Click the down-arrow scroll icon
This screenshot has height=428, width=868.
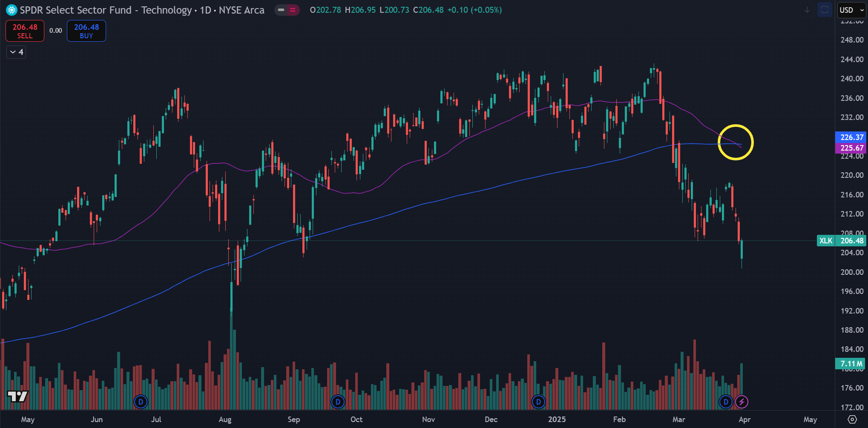coord(807,10)
